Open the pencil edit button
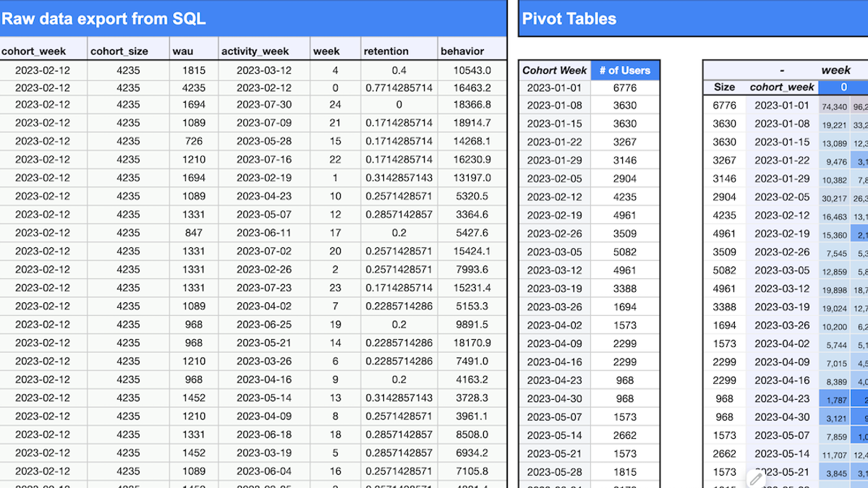 click(x=756, y=479)
